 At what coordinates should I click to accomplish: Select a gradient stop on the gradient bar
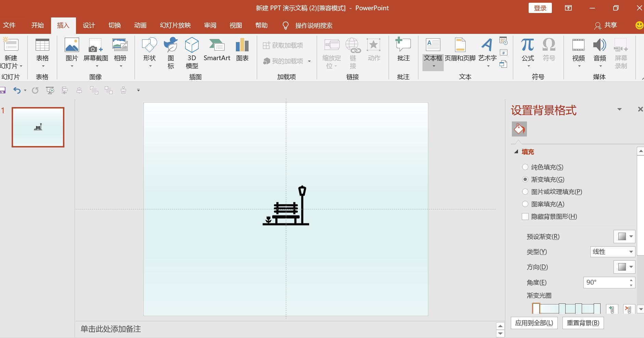[536, 309]
